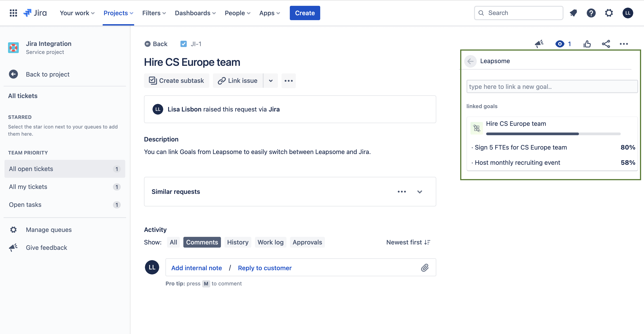Show All activity tab
644x334 pixels.
173,242
